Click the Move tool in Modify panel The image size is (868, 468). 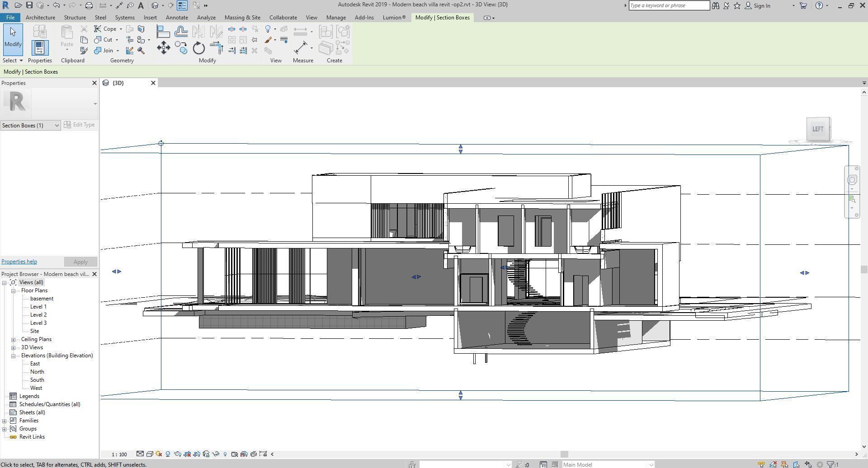click(x=164, y=48)
